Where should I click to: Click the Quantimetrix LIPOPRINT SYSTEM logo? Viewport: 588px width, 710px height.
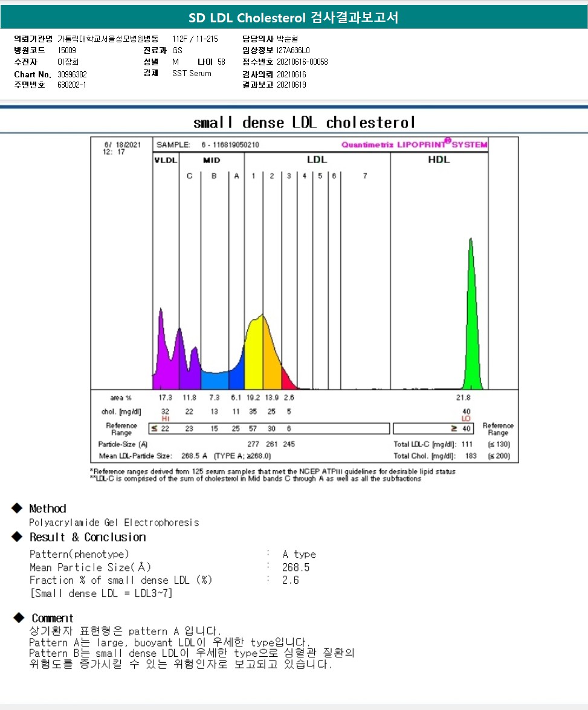click(414, 144)
